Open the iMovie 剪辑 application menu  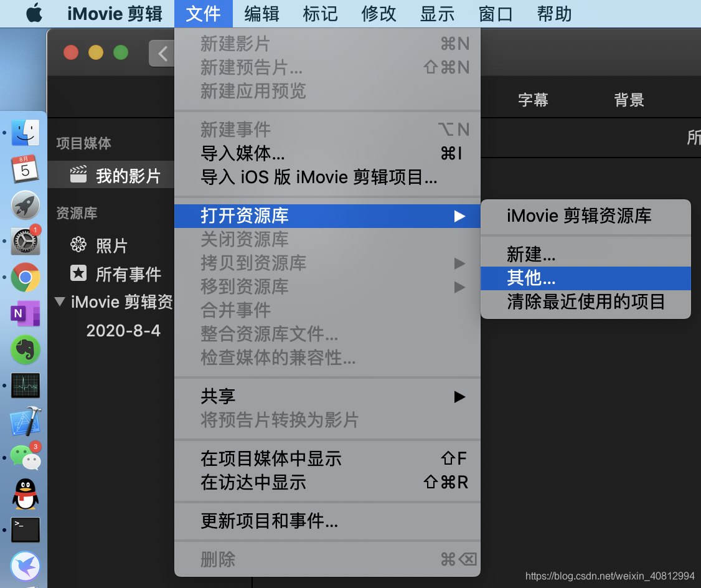[115, 14]
